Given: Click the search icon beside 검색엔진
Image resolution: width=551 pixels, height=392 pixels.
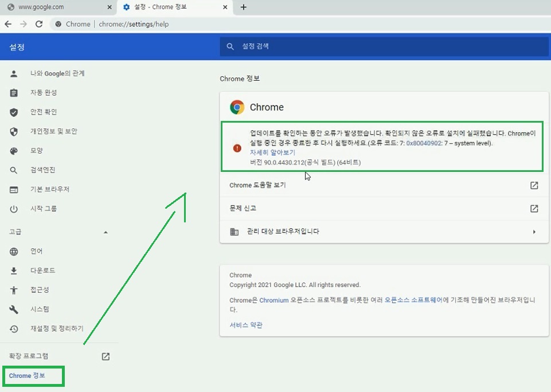Looking at the screenshot, I should pos(14,170).
